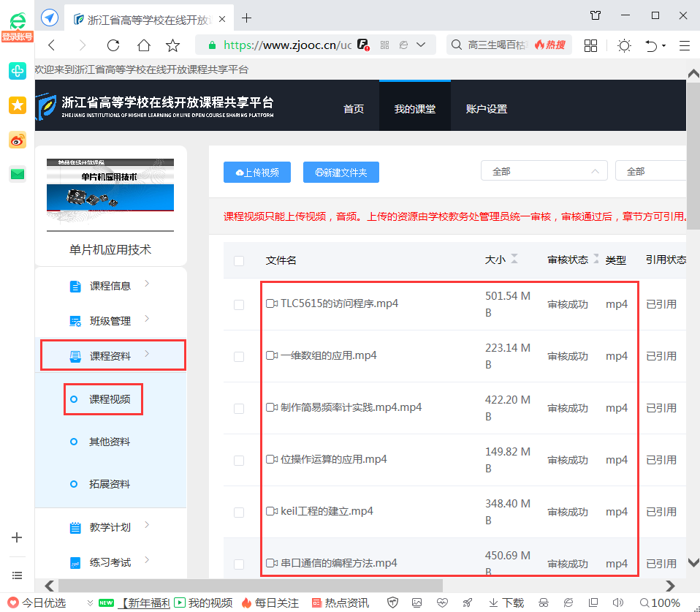Open 账户设置 navigation item
Screen dimensions: 700x612
(486, 108)
